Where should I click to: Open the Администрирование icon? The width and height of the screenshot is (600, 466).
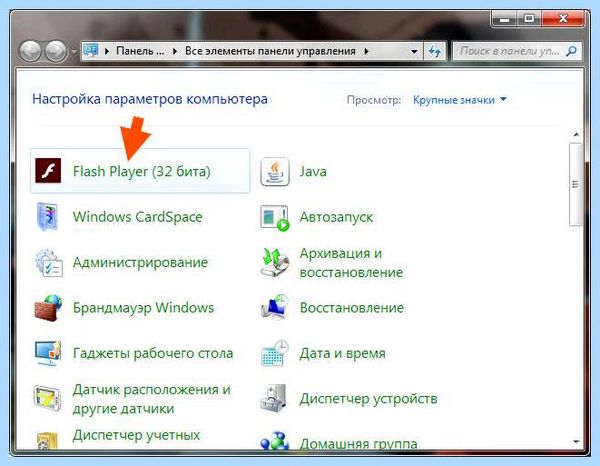[x=48, y=262]
